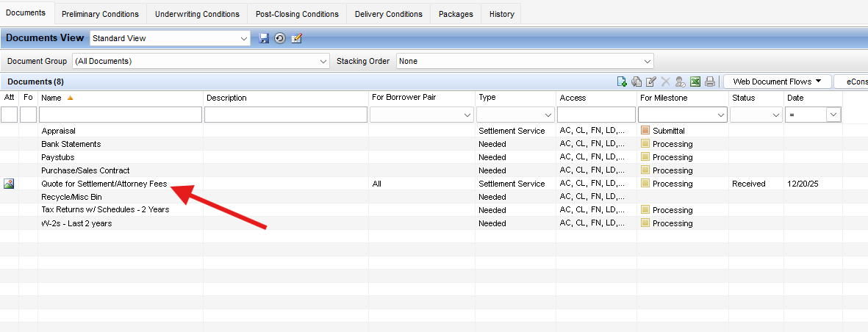Click sort arrow on the Name column
Viewport: 868px width, 332px height.
click(70, 98)
